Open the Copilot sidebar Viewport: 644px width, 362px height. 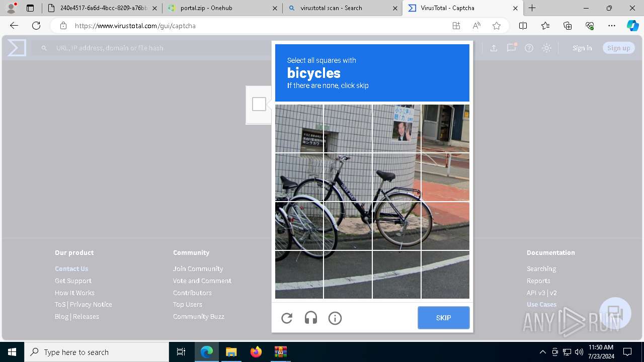632,26
